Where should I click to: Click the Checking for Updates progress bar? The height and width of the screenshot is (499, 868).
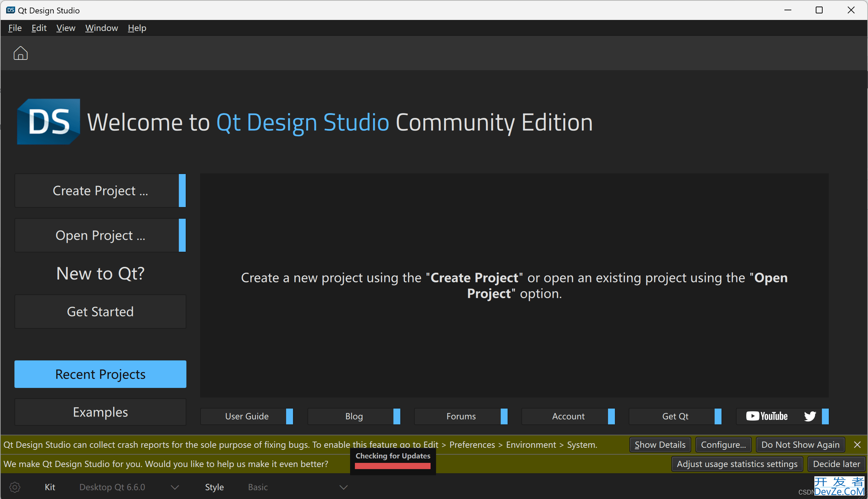point(393,466)
